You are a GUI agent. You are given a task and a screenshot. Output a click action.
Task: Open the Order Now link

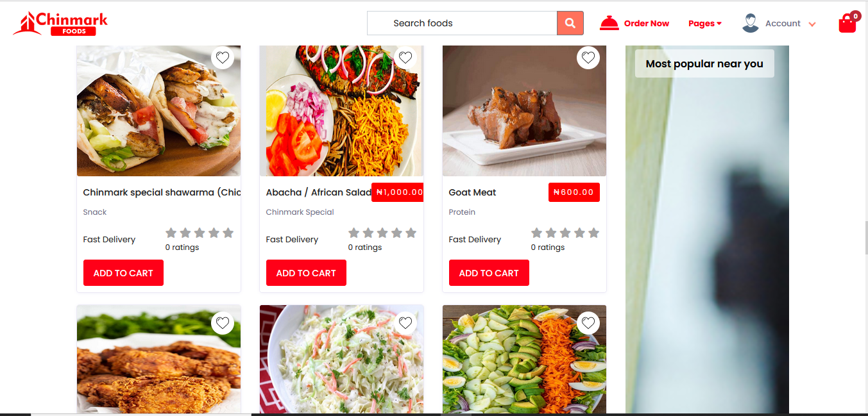coord(647,23)
